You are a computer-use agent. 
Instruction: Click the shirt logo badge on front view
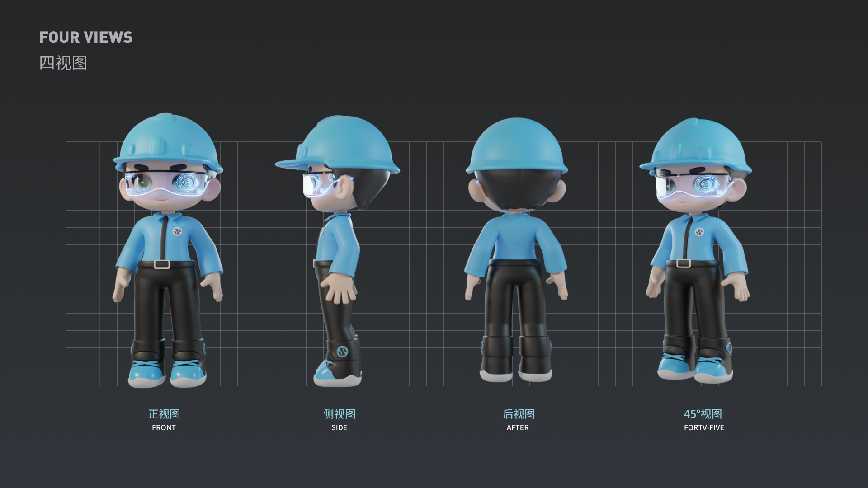coord(177,232)
